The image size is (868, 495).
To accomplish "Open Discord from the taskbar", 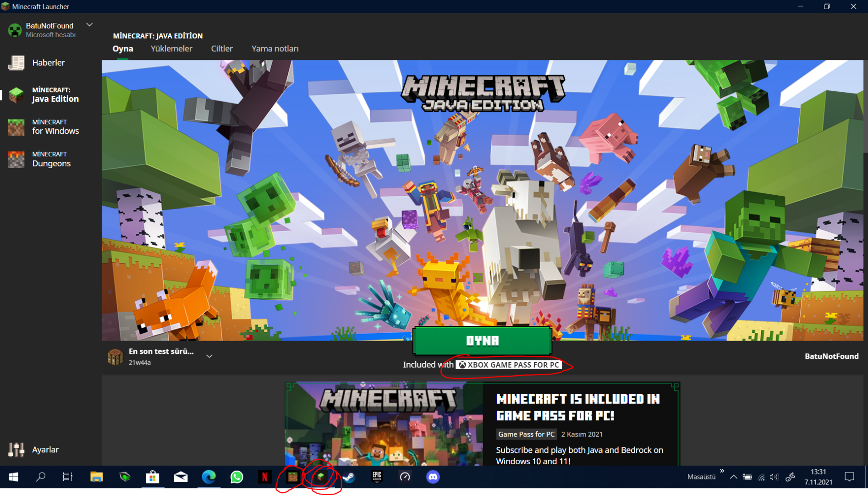I will 433,477.
